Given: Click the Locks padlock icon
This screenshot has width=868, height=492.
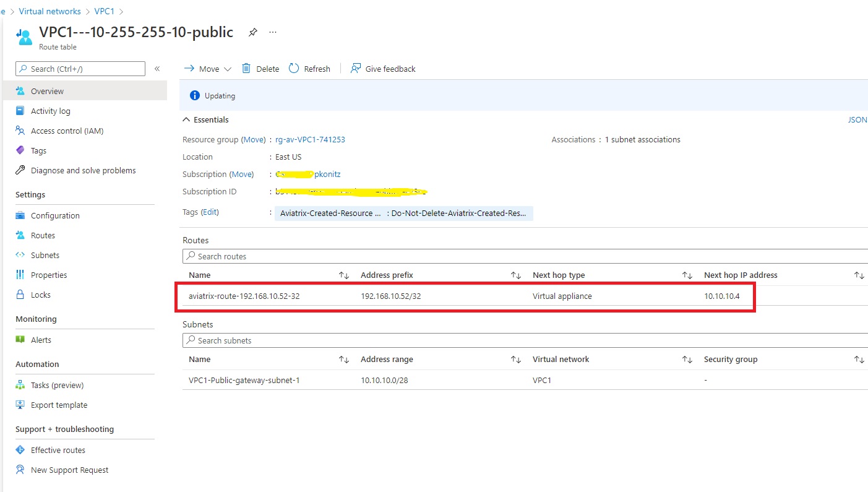Looking at the screenshot, I should (20, 295).
